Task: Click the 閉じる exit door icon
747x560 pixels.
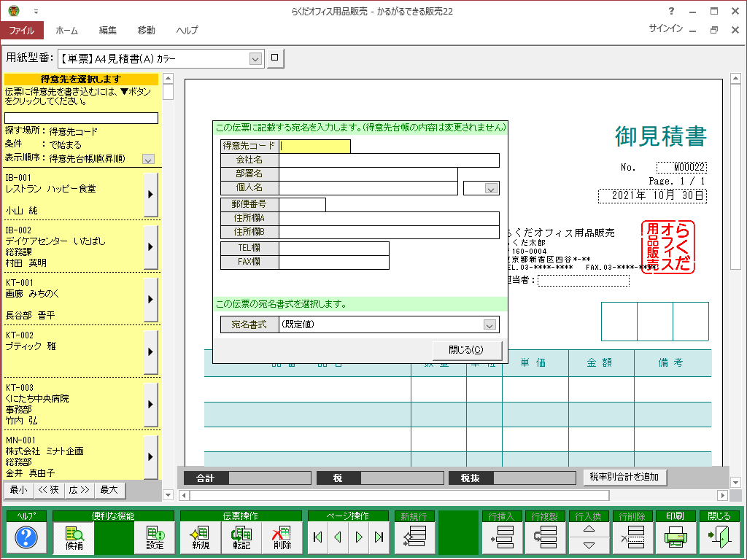Action: [x=719, y=537]
